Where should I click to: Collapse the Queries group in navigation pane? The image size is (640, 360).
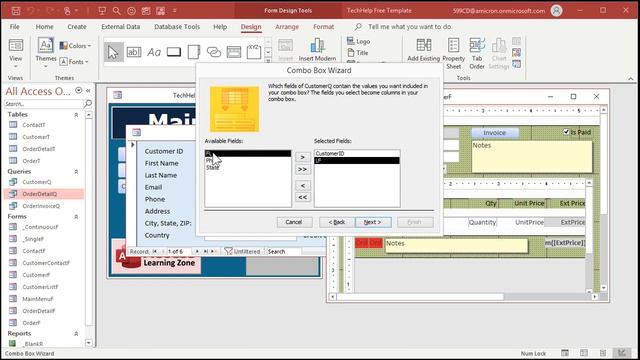[x=76, y=172]
